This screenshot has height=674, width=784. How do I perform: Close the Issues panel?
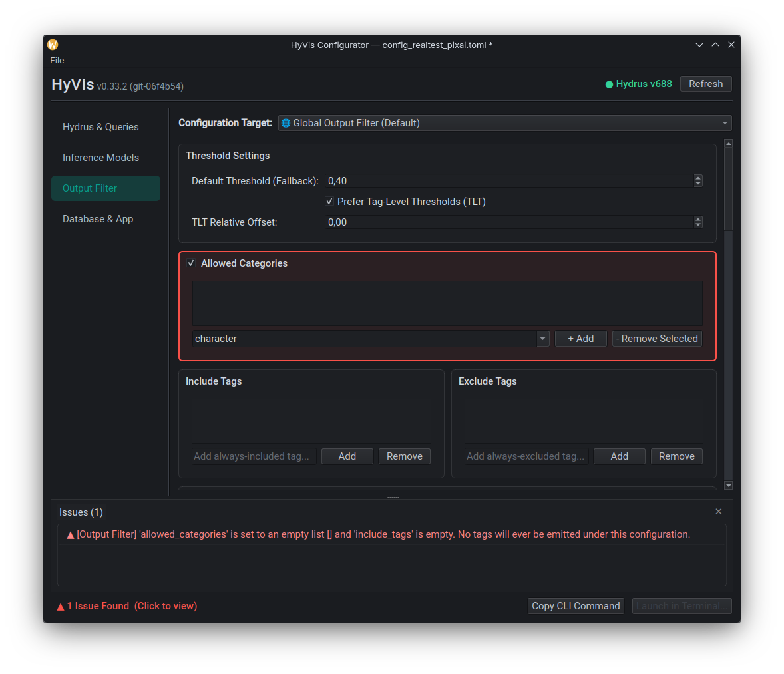coord(719,512)
